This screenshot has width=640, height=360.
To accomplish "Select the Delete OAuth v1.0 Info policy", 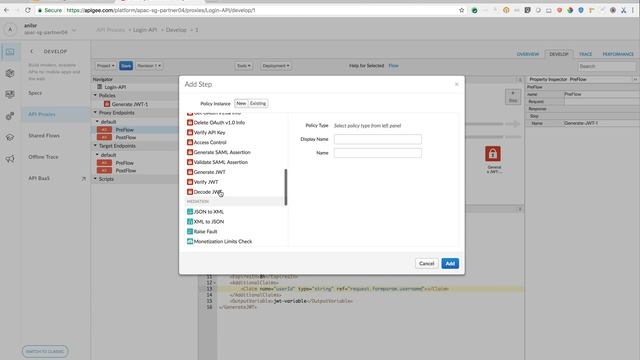I will (x=216, y=122).
